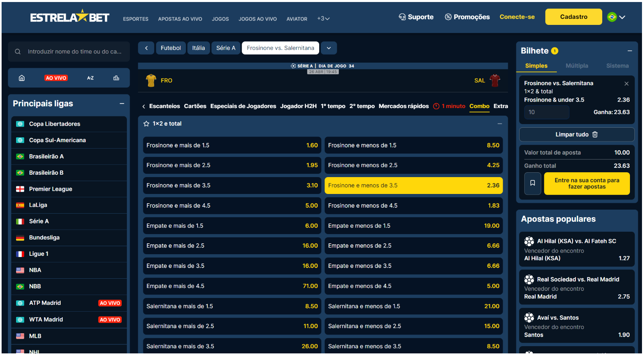The width and height of the screenshot is (644, 355).
Task: Open language dropdown chevron
Action: click(622, 17)
